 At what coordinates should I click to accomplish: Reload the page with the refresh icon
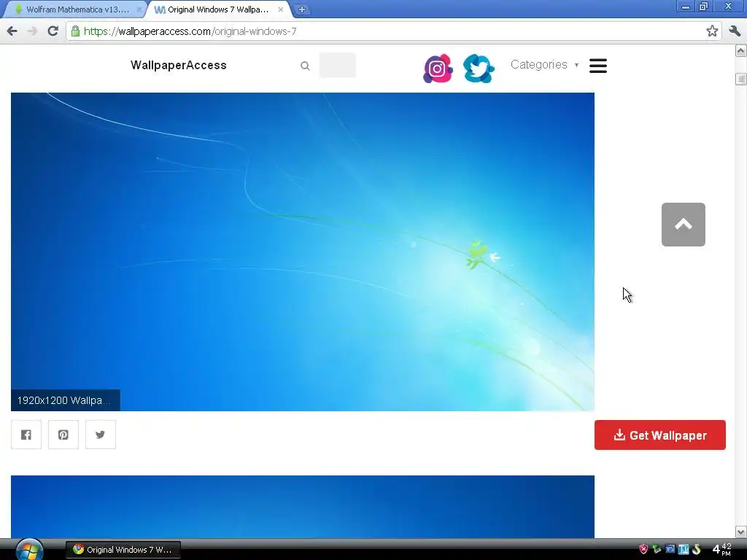coord(53,31)
